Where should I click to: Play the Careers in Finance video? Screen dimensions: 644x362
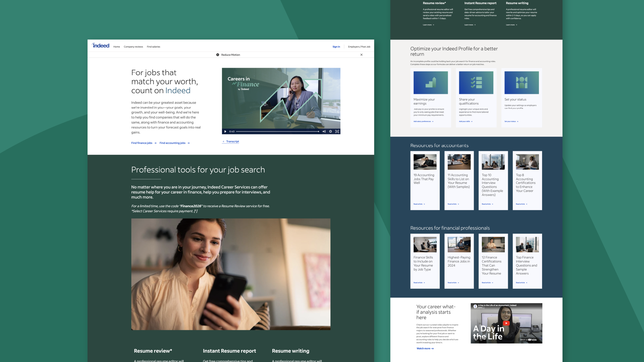coord(225,131)
